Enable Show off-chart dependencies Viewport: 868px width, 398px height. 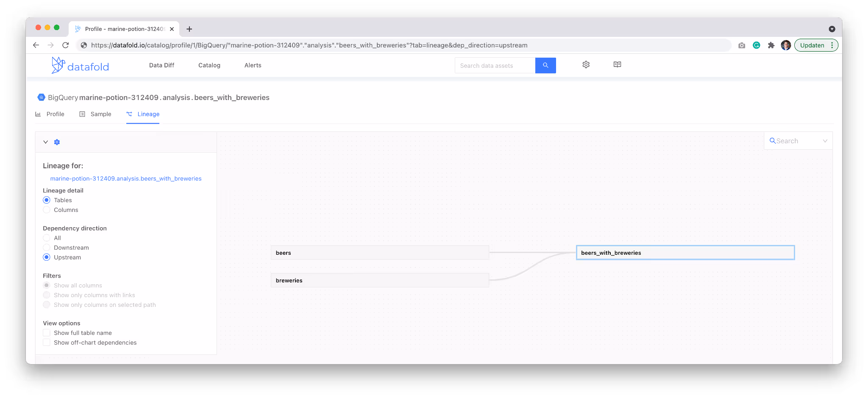point(47,342)
